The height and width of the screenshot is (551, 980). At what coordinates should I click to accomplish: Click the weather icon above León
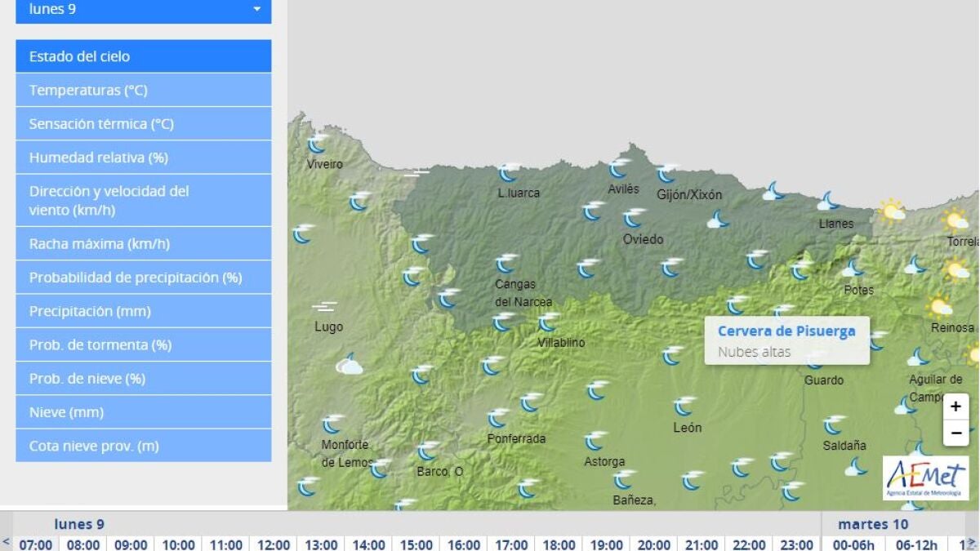click(684, 406)
